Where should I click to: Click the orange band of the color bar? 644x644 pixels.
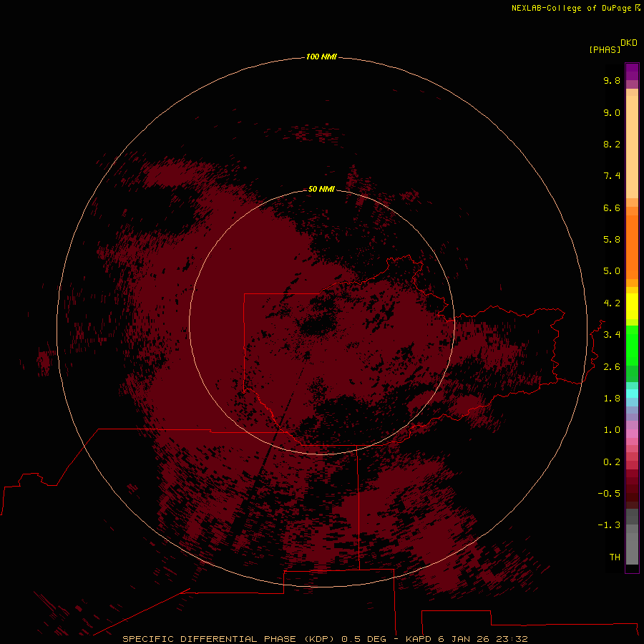coord(632,246)
